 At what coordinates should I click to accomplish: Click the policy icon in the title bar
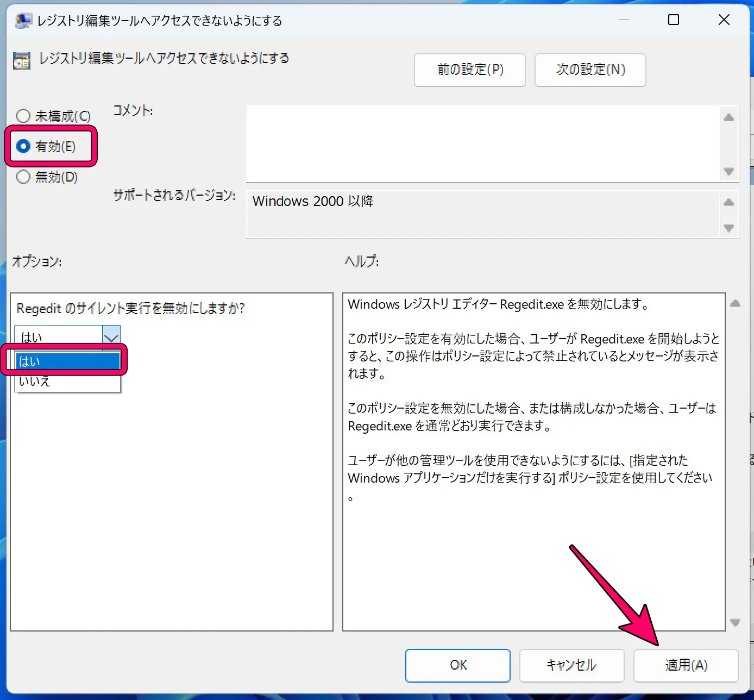[23, 21]
